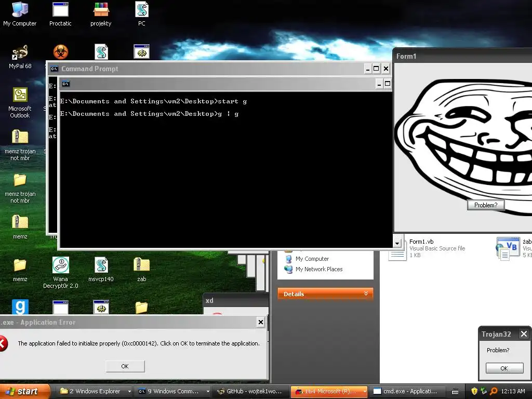This screenshot has width=532, height=399.
Task: Switch to the GitHub - wojtek1wo taskbar item
Action: point(250,391)
